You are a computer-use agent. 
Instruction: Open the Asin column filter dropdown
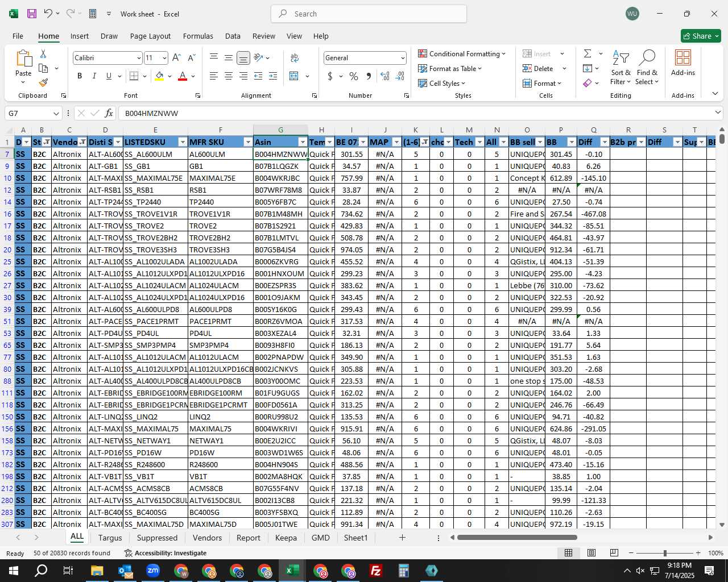[x=303, y=142]
